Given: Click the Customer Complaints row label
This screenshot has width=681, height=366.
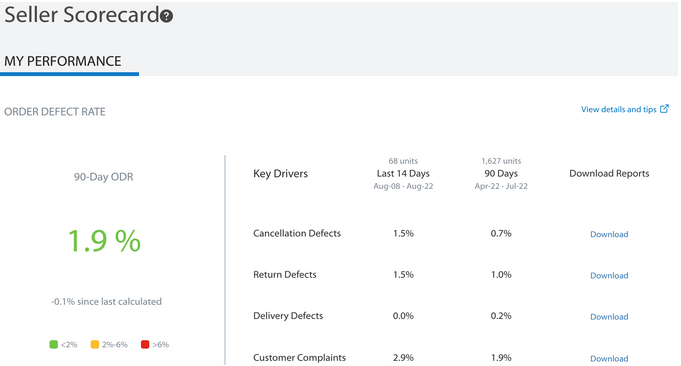Looking at the screenshot, I should pos(299,358).
